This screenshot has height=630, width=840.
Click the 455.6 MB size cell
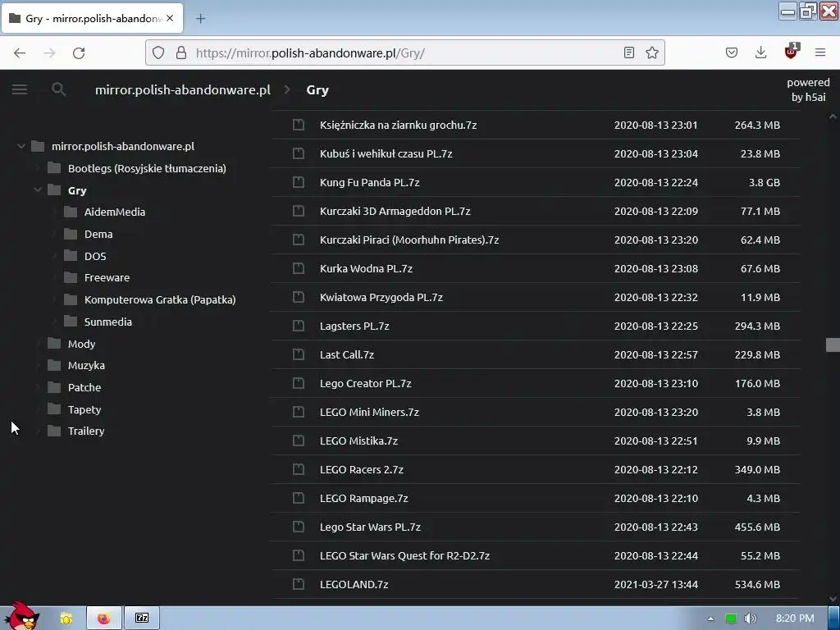pos(757,527)
